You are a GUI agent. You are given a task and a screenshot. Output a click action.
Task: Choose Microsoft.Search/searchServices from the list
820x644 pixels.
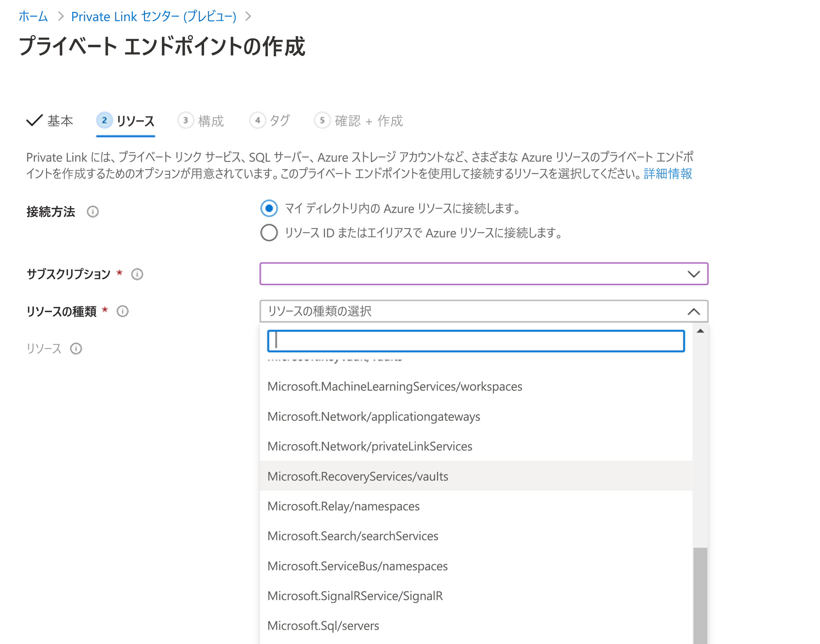click(476, 536)
